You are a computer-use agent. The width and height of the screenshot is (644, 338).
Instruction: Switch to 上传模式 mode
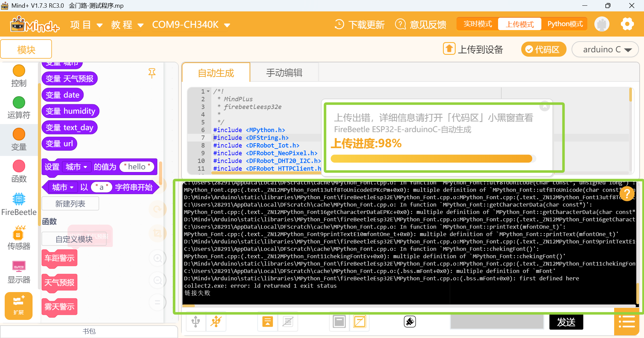tap(520, 24)
